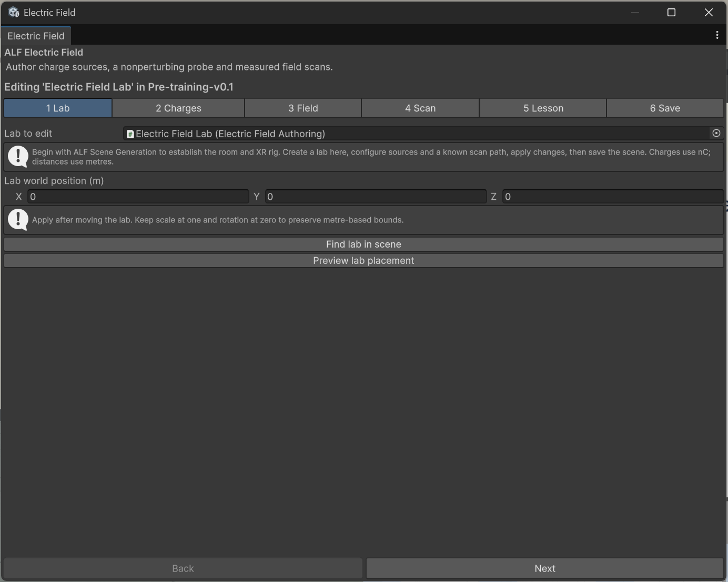Advance with the Next button
Screen dimensions: 728x582
(x=545, y=568)
